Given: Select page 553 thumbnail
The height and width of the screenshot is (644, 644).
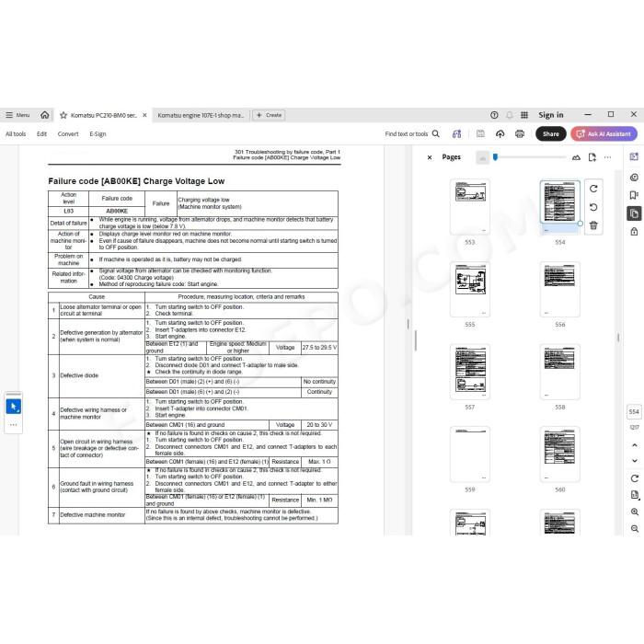Looking at the screenshot, I should coord(470,207).
